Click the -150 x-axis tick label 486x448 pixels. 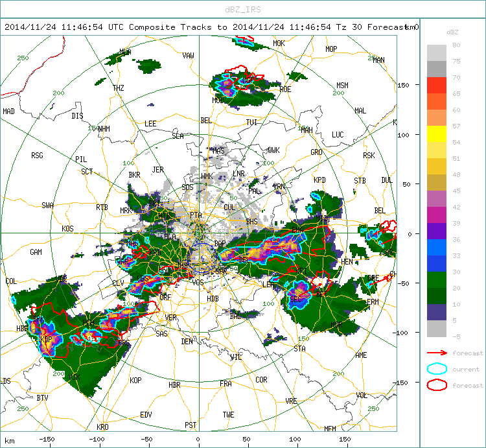pos(47,439)
